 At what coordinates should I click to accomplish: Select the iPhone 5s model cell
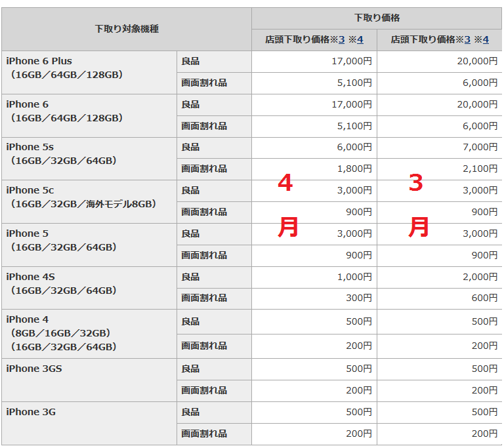[89, 159]
